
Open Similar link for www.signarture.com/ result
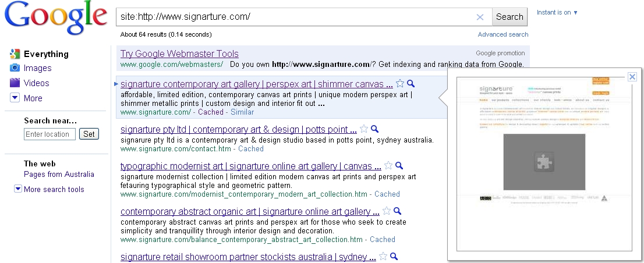click(x=242, y=112)
